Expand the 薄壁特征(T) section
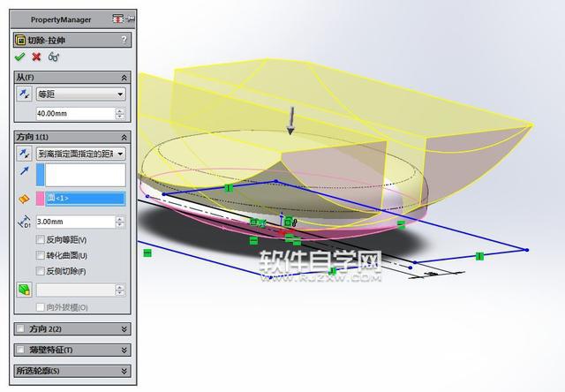Image resolution: width=565 pixels, height=392 pixels. tap(72, 350)
